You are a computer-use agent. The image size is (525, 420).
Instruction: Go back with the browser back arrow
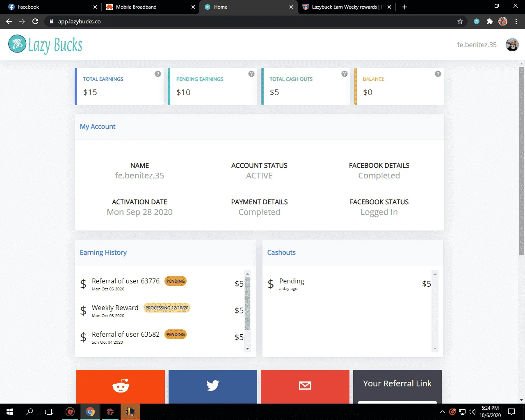(x=9, y=21)
